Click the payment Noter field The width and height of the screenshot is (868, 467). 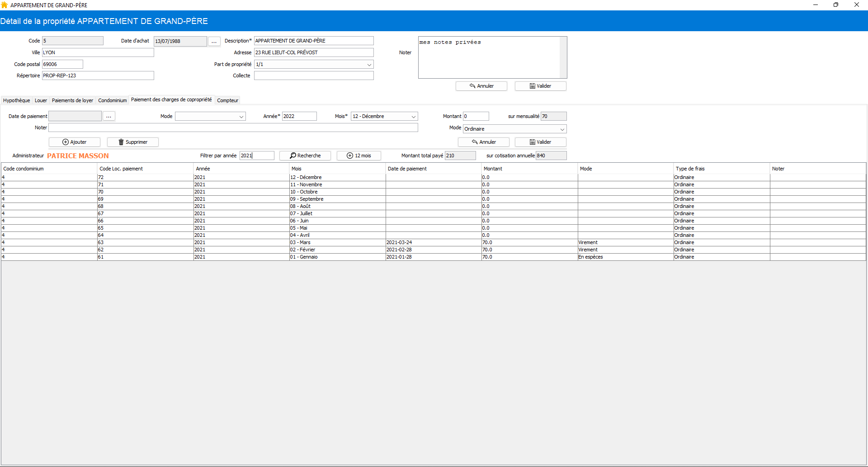click(233, 127)
